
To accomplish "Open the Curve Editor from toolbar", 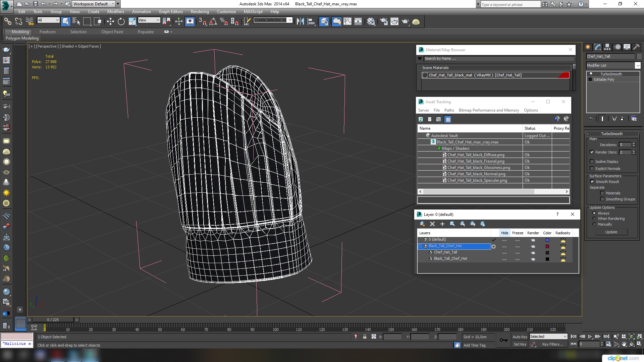I will click(x=347, y=21).
